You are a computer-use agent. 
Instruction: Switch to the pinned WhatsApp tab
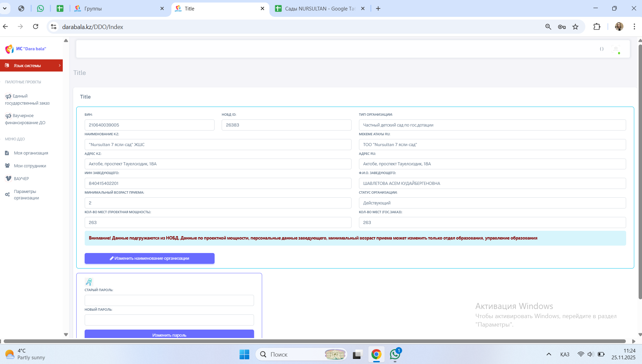40,8
